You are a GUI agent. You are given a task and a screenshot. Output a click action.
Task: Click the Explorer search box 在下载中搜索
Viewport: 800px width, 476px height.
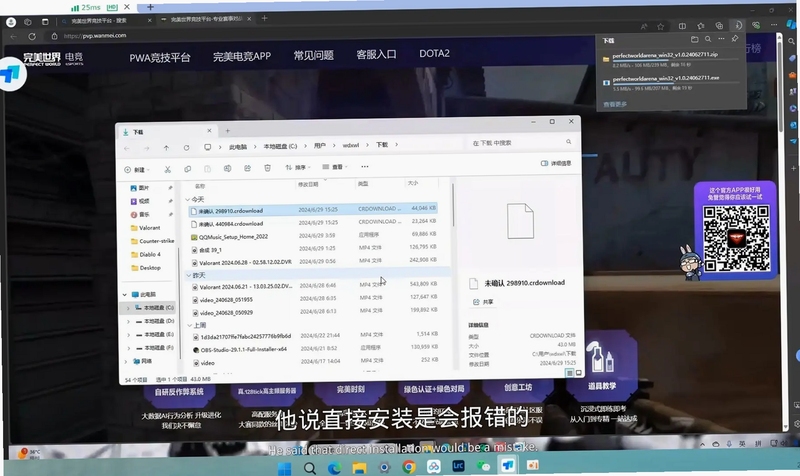pyautogui.click(x=520, y=143)
